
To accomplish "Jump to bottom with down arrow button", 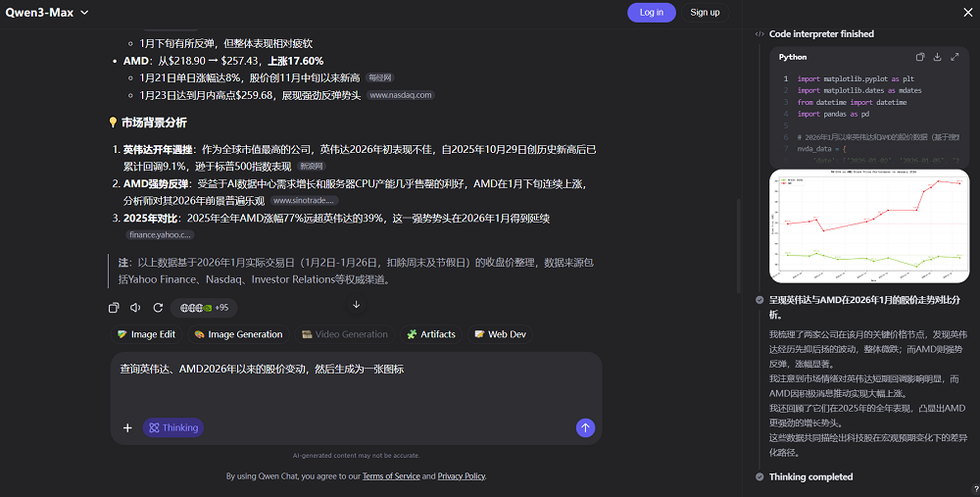I will coord(357,305).
